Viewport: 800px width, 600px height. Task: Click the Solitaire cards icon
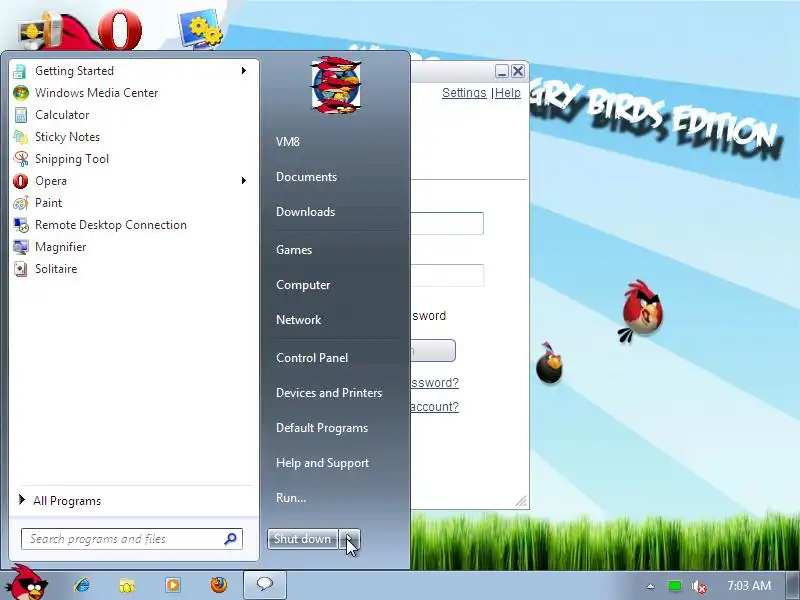pos(20,269)
